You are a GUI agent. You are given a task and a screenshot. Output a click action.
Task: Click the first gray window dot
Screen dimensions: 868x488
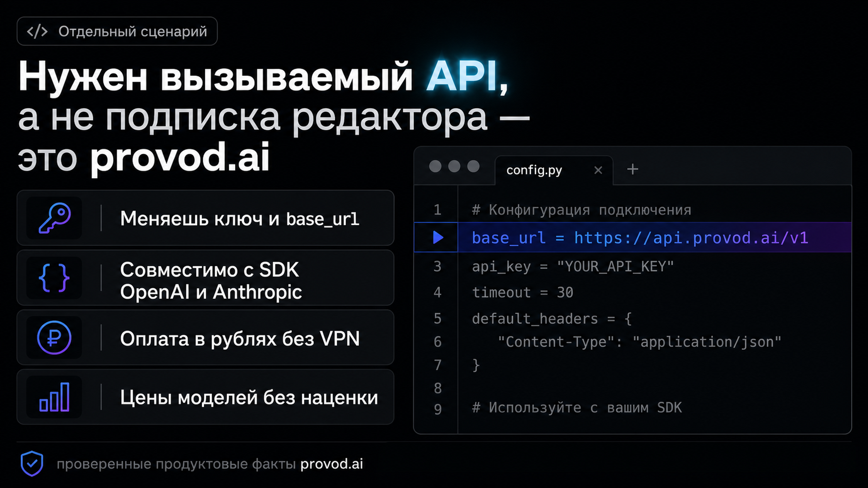[x=435, y=166]
